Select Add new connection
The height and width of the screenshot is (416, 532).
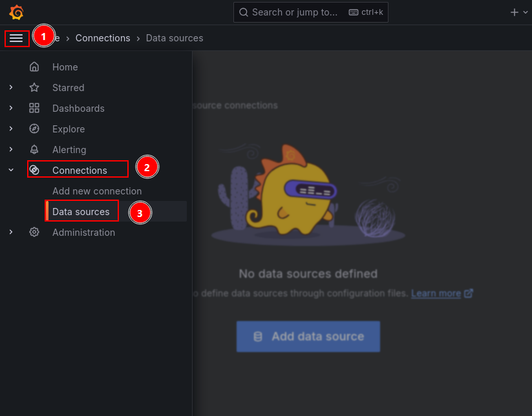pyautogui.click(x=97, y=191)
